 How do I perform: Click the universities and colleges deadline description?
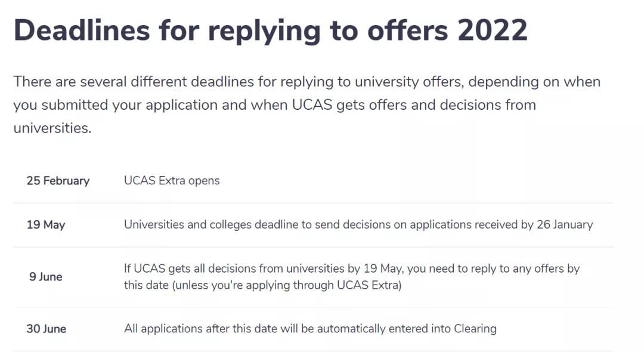click(x=358, y=225)
